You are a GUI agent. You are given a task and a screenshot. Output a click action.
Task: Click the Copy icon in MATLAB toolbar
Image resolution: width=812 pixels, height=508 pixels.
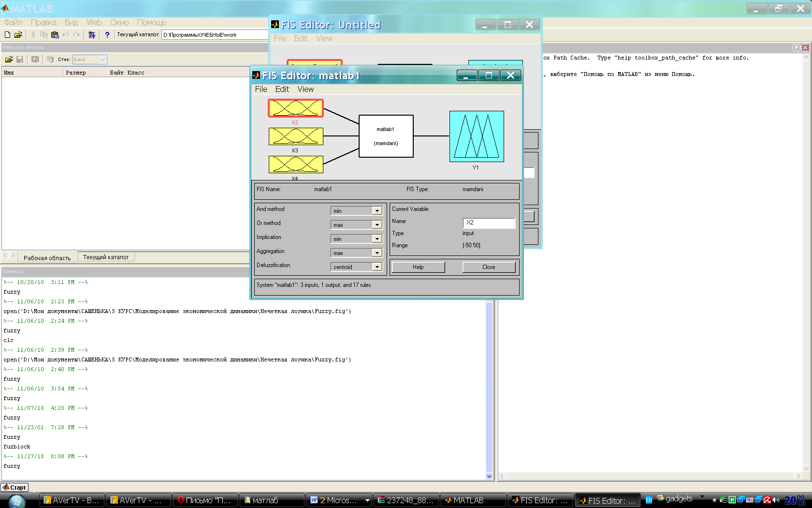pos(44,35)
